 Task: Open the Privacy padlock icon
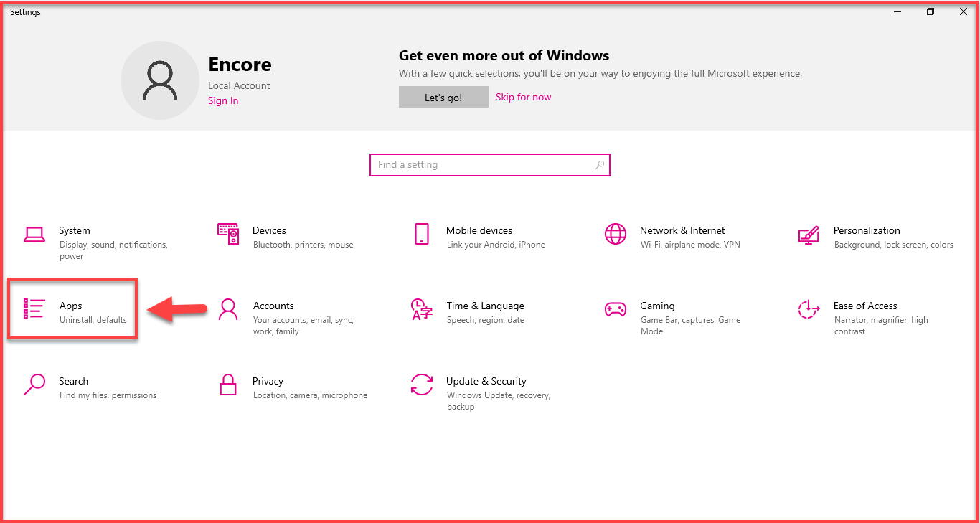pyautogui.click(x=228, y=385)
